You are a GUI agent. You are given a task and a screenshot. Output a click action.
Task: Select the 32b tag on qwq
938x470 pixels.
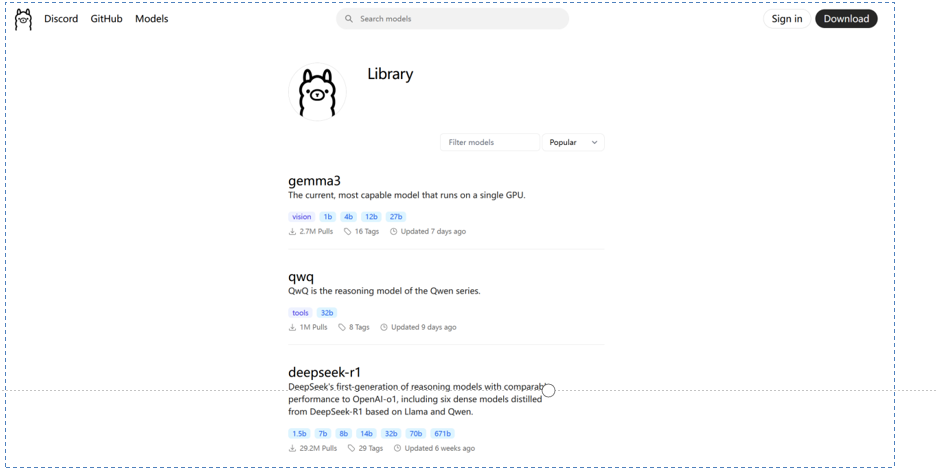click(327, 313)
